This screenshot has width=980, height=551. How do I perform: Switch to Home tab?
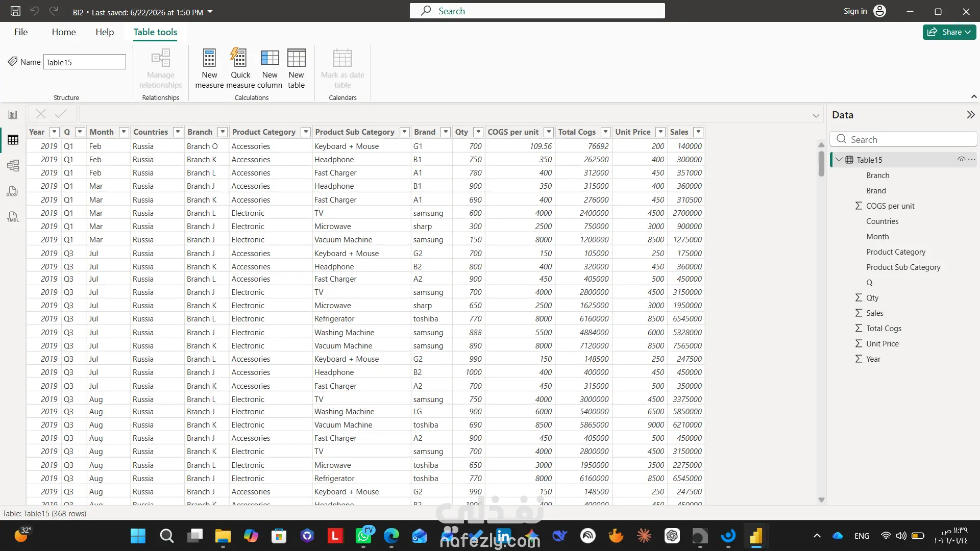point(64,32)
